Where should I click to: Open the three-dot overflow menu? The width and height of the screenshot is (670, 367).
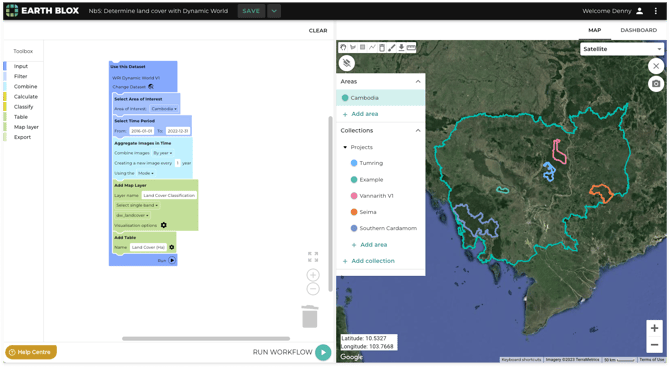655,11
